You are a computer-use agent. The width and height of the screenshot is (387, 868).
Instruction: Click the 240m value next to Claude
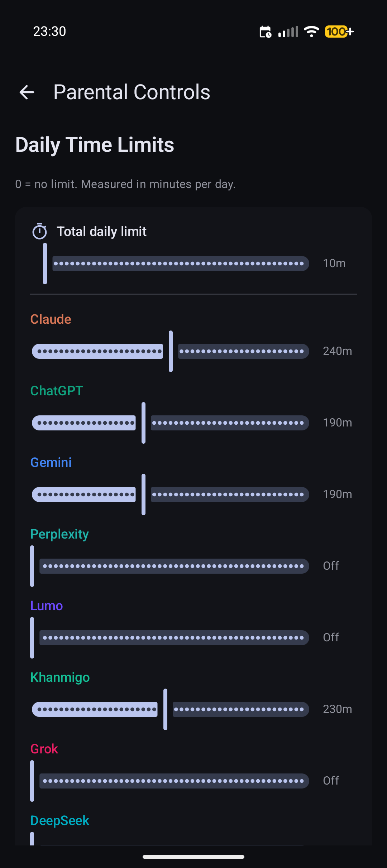pos(337,351)
